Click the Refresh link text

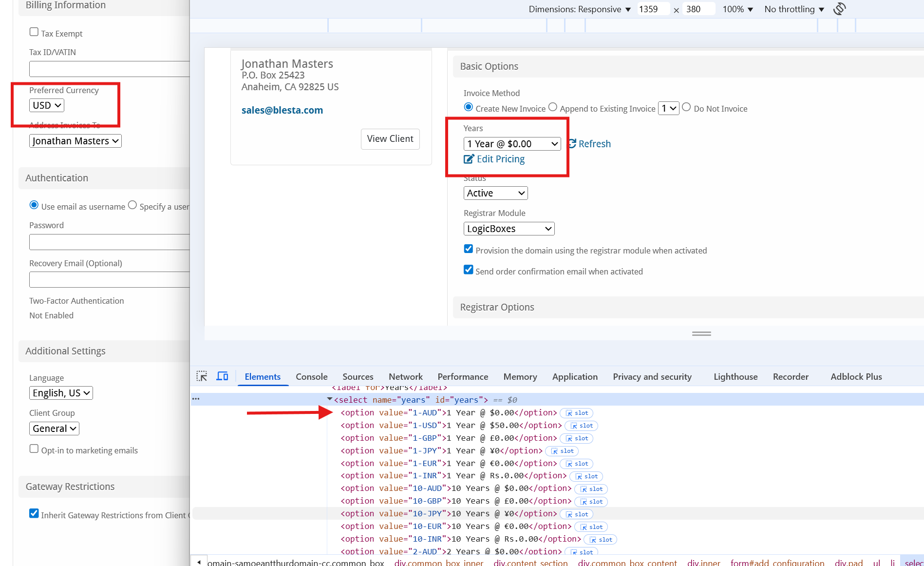[595, 144]
